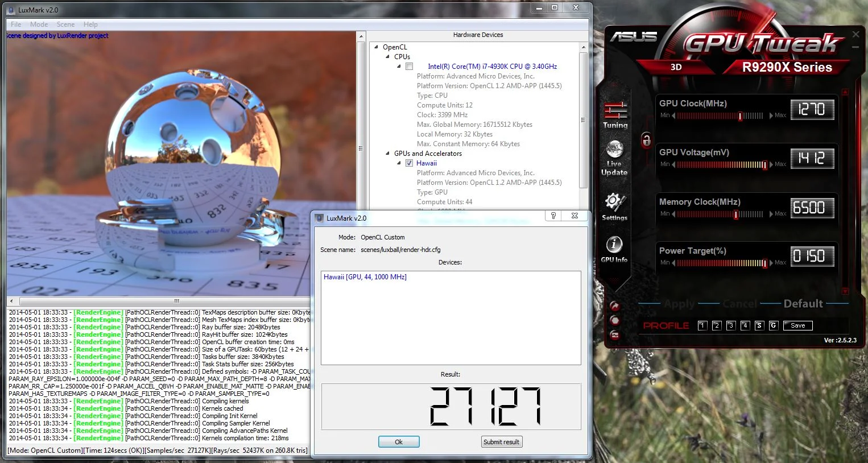Viewport: 868px width, 463px height.
Task: Open the GPU Info panel
Action: point(614,250)
